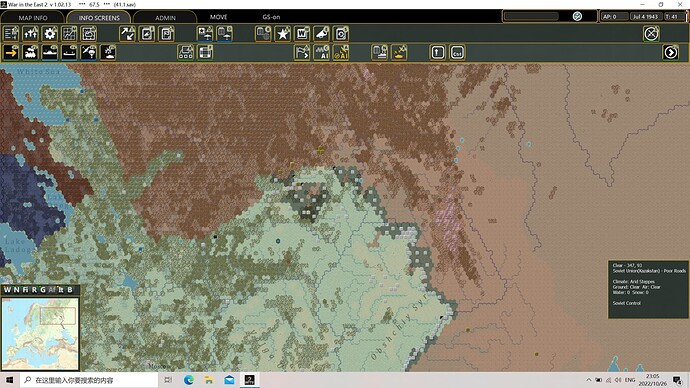Click the megaphone icon in toolbar
This screenshot has width=690, height=388.
pyautogui.click(x=322, y=33)
